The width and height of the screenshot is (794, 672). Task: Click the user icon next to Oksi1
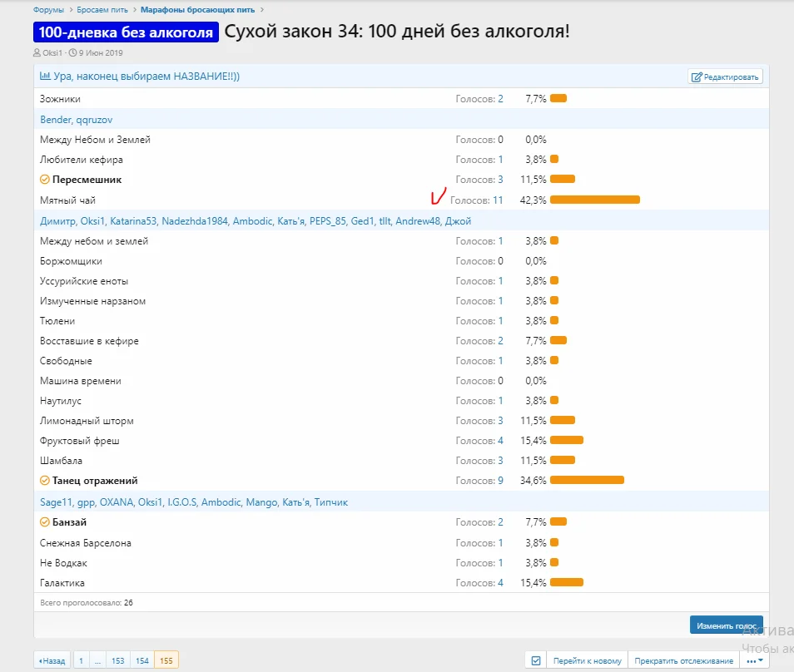point(37,52)
